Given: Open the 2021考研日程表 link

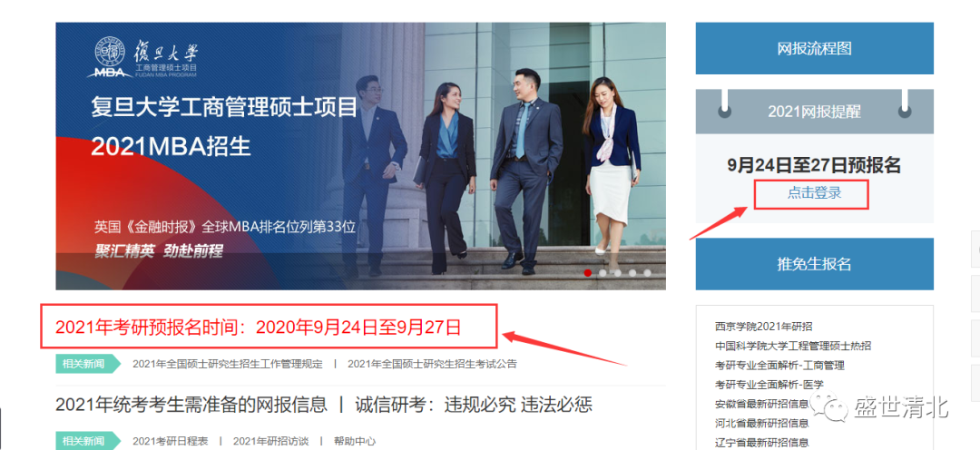Looking at the screenshot, I should click(170, 441).
